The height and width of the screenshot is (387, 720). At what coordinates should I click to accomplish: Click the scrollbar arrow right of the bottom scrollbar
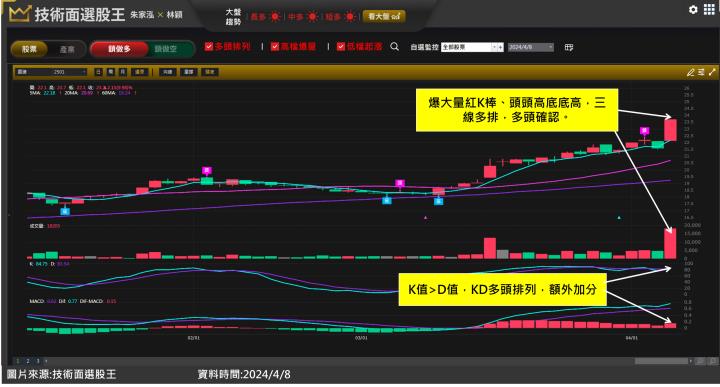coord(691,361)
